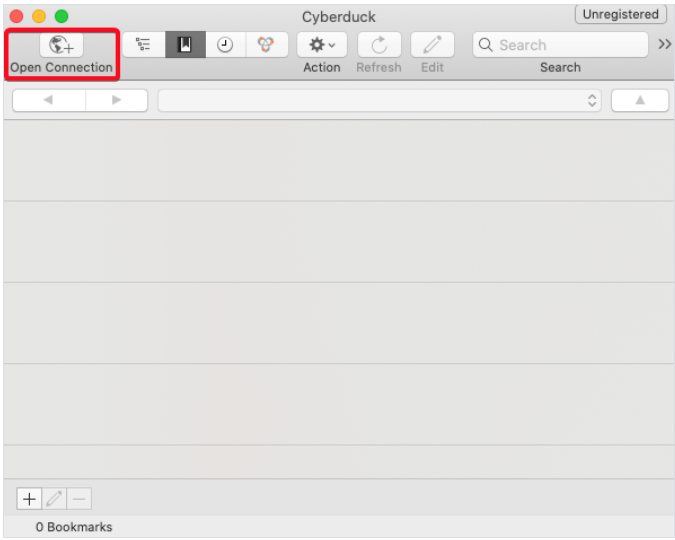675x540 pixels.
Task: Expand the toolbar overflow chevrons
Action: point(664,44)
